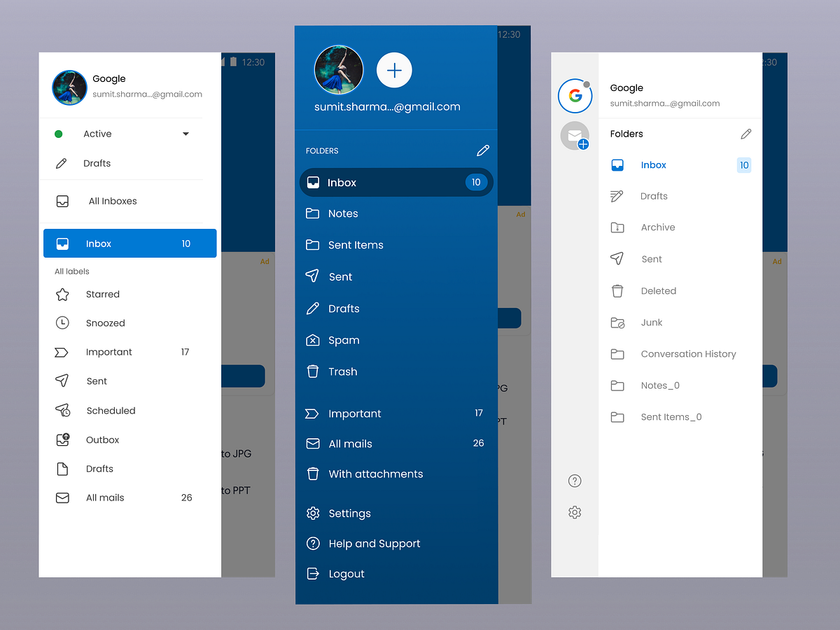This screenshot has width=840, height=630.
Task: Click the add account plus button
Action: (394, 70)
